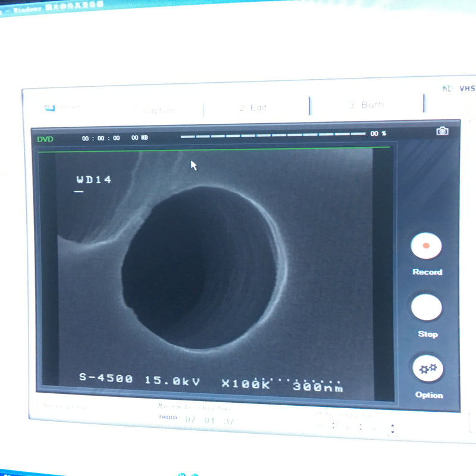476x476 pixels.
Task: Take a snapshot with the camera icon
Action: [442, 131]
